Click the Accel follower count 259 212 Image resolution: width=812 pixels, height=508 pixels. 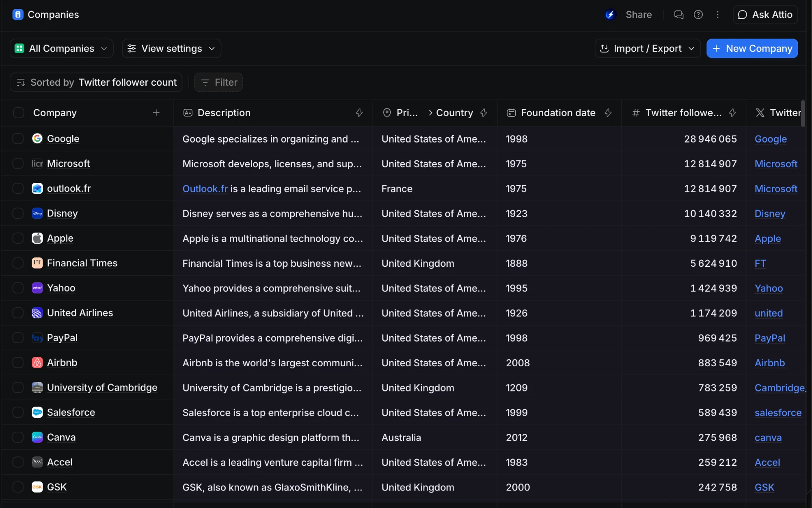click(x=717, y=462)
